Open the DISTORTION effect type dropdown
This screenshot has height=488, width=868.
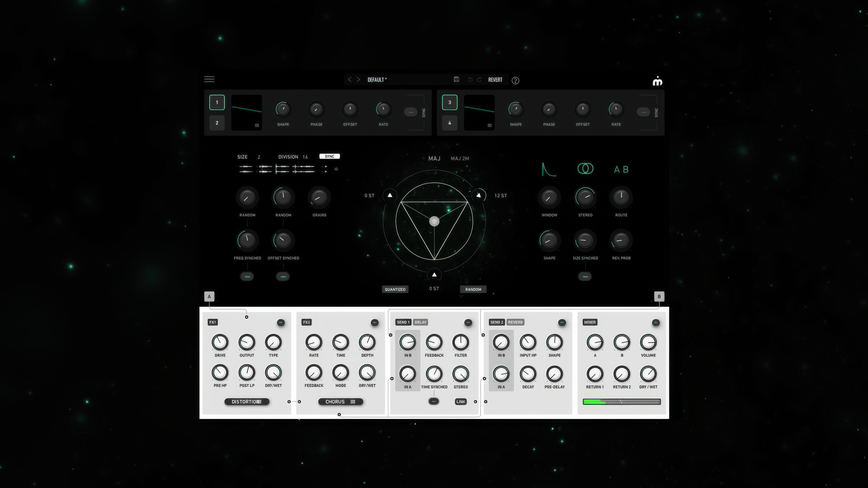(x=247, y=401)
